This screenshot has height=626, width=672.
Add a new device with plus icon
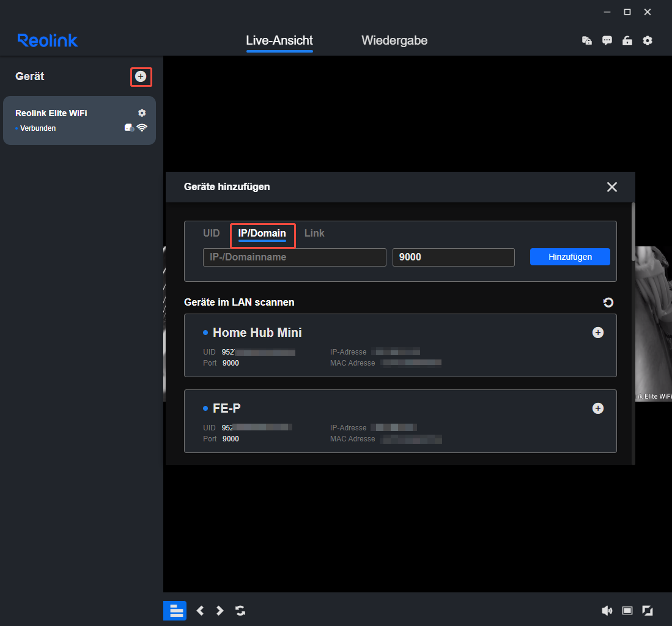(x=141, y=76)
